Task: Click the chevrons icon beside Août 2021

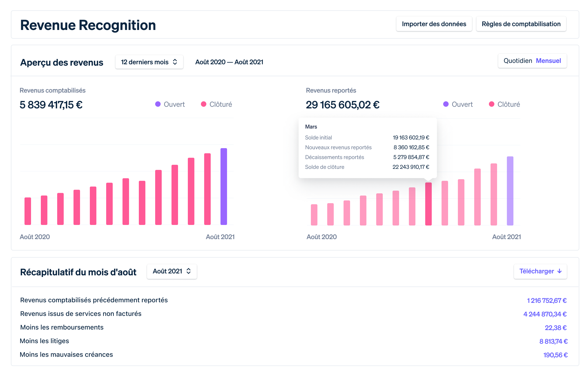Action: point(189,271)
